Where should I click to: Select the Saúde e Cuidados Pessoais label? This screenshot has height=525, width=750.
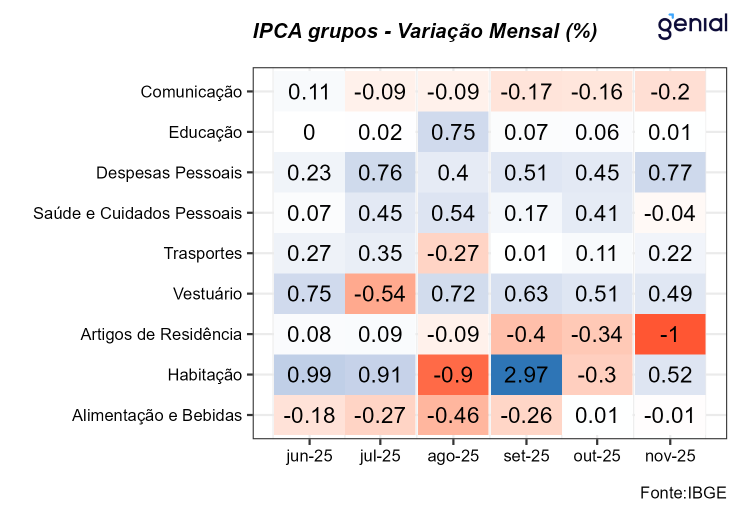(x=138, y=213)
